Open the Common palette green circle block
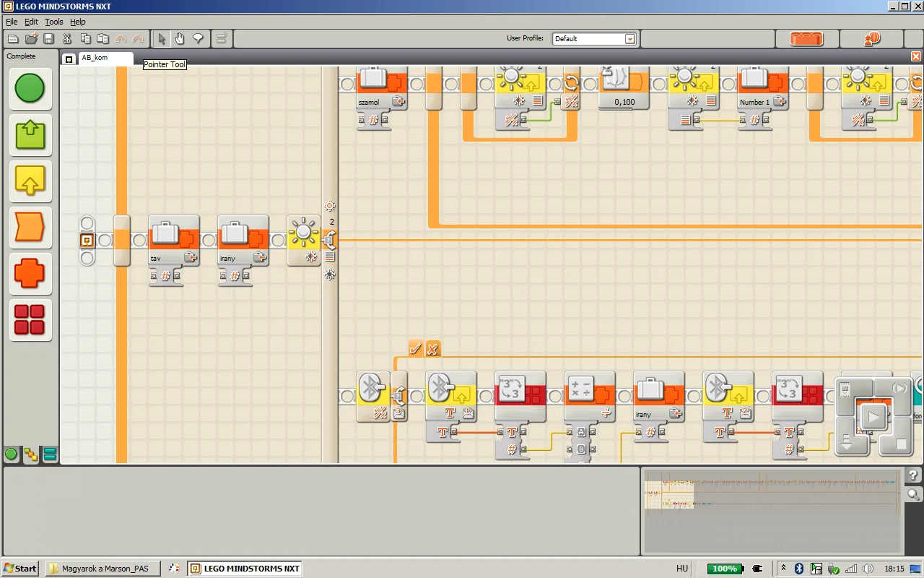The image size is (924, 578). [30, 89]
